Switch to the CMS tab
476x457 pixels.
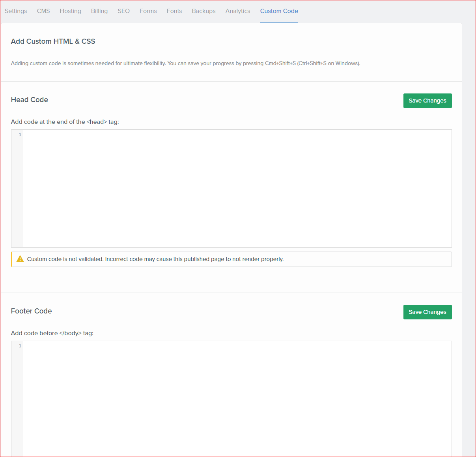[x=43, y=11]
